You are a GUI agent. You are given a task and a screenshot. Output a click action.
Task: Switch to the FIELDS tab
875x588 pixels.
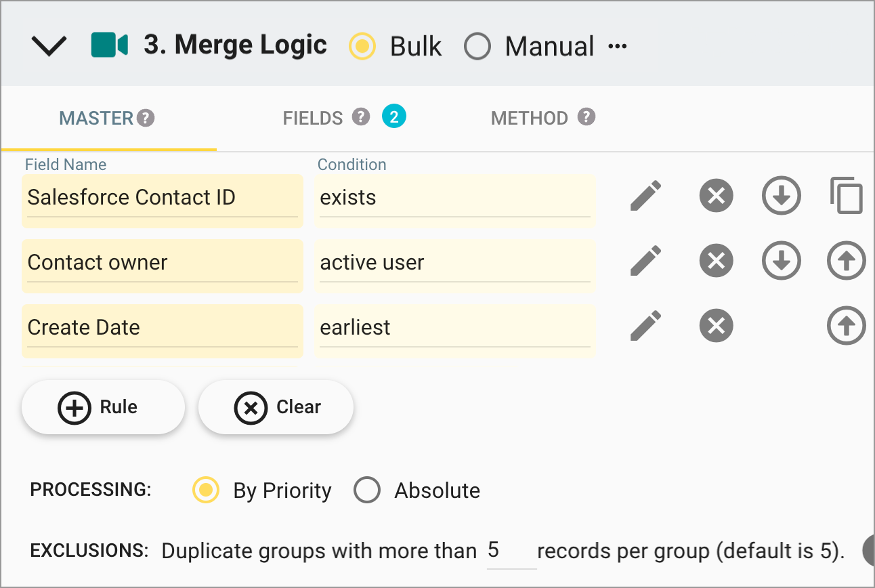point(314,117)
